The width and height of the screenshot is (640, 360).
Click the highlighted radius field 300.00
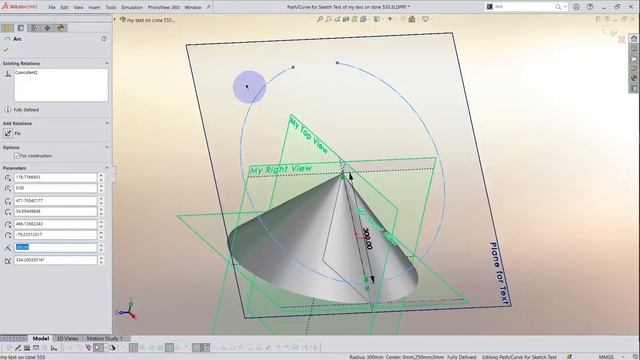pyautogui.click(x=56, y=247)
